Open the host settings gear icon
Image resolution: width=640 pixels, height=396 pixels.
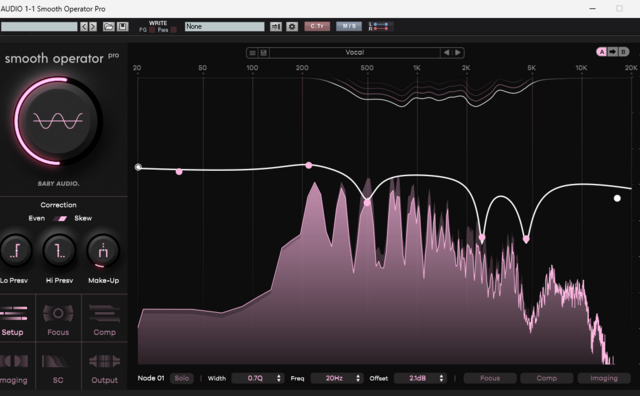click(x=291, y=27)
